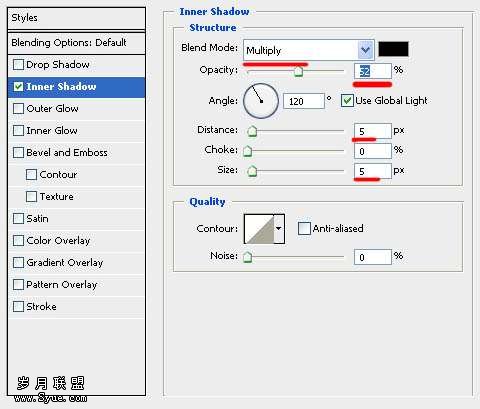Click the Size slider handle

[x=252, y=171]
